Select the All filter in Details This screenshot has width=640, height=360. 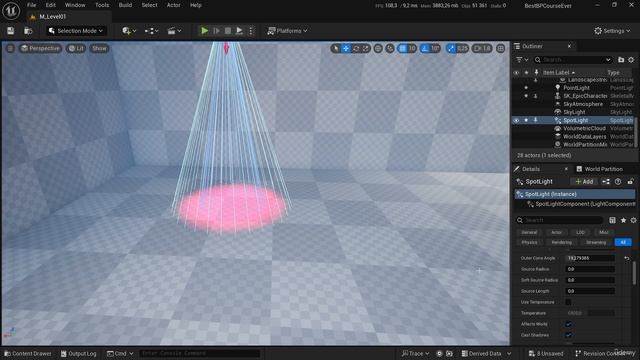coord(623,242)
